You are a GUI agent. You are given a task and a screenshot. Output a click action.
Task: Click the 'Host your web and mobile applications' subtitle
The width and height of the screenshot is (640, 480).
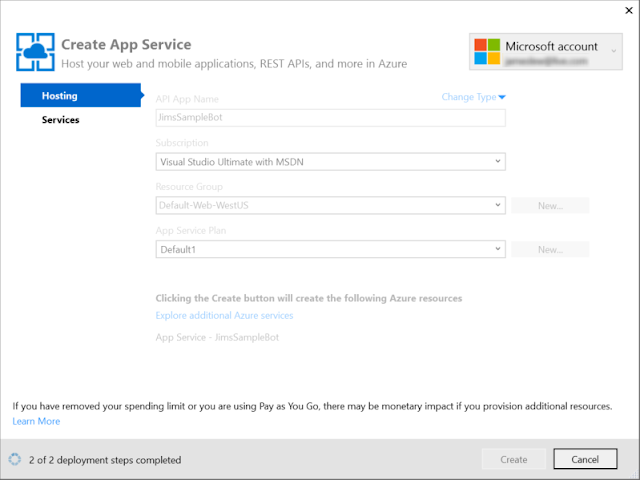tap(234, 64)
